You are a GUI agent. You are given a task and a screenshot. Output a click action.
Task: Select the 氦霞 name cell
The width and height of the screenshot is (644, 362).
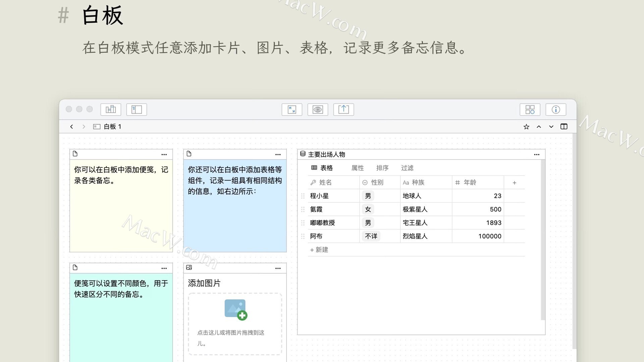[x=333, y=209]
